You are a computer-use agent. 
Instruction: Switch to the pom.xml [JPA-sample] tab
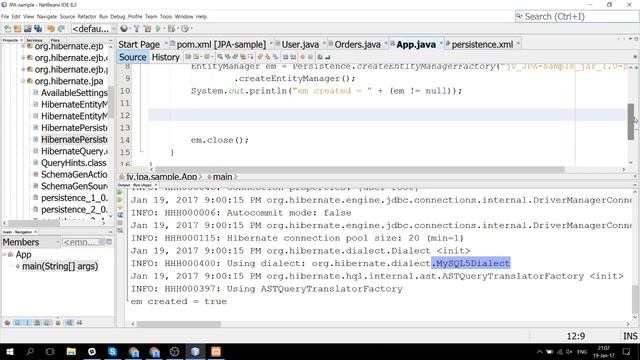pos(221,44)
